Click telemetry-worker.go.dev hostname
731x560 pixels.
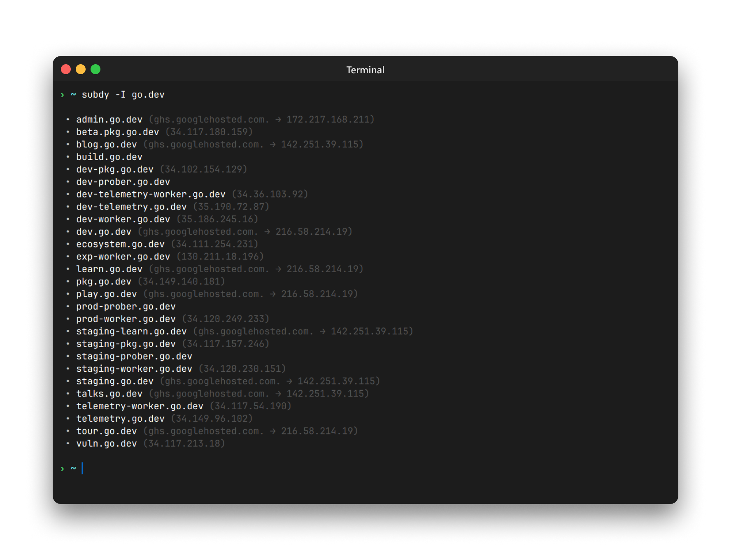click(x=140, y=406)
